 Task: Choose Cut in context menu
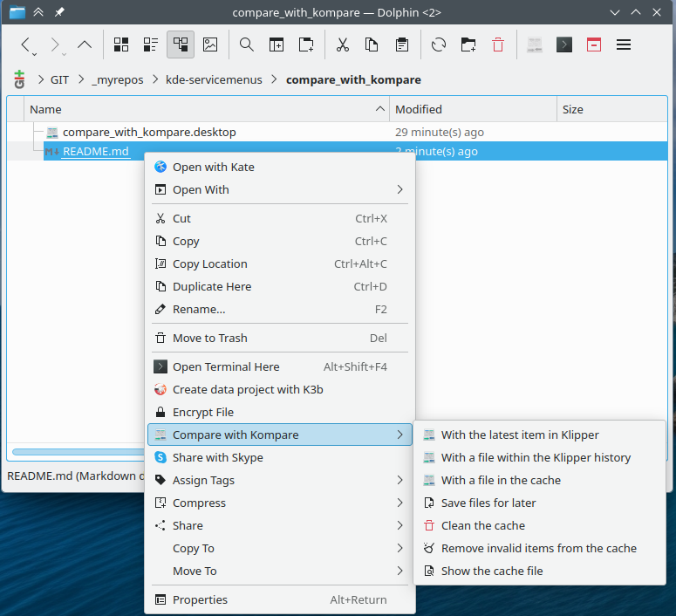click(x=279, y=219)
